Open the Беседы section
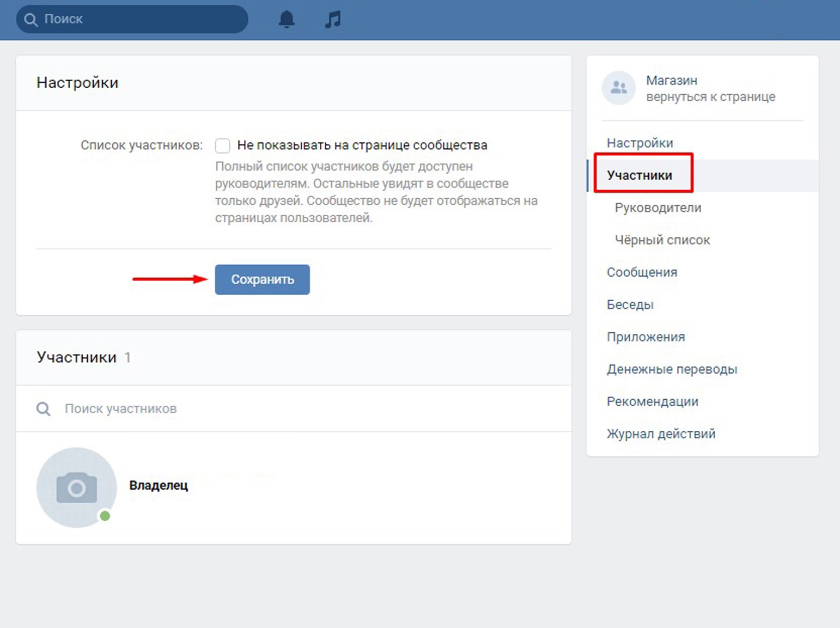 (x=630, y=304)
